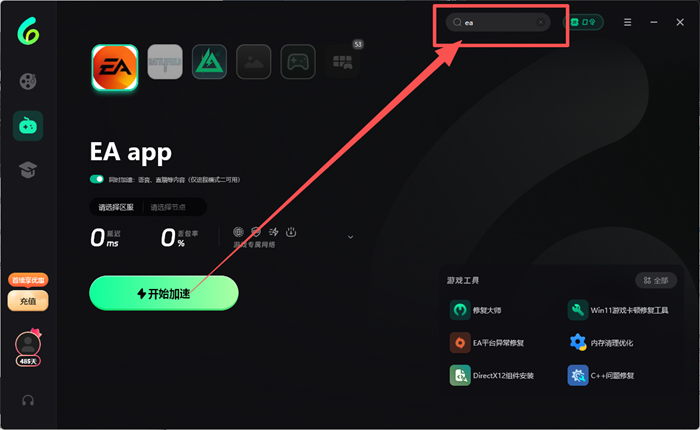Open the headset customer support icon

coord(28,401)
